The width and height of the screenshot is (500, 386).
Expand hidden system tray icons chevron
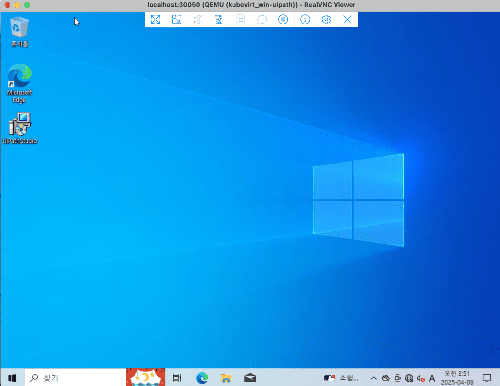(x=374, y=378)
